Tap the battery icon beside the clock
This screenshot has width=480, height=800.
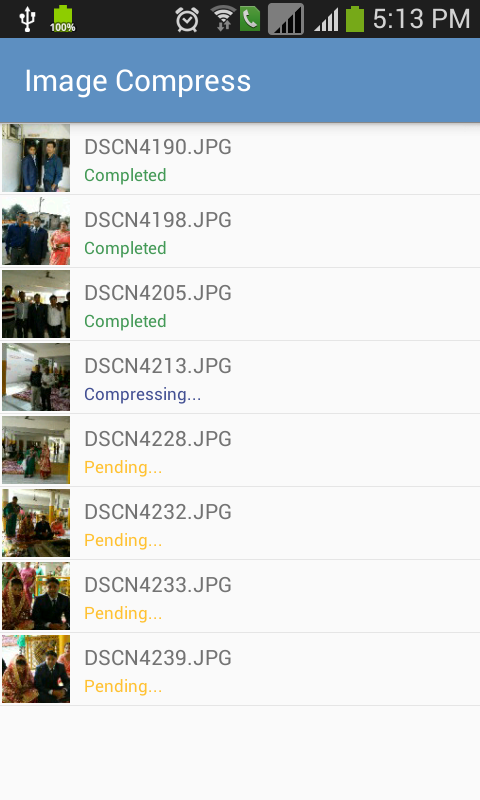click(x=355, y=19)
